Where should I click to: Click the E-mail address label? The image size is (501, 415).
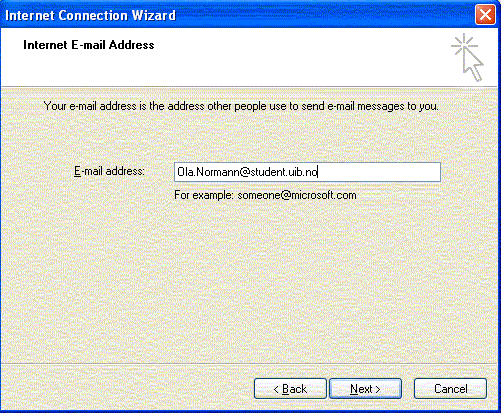coord(109,171)
